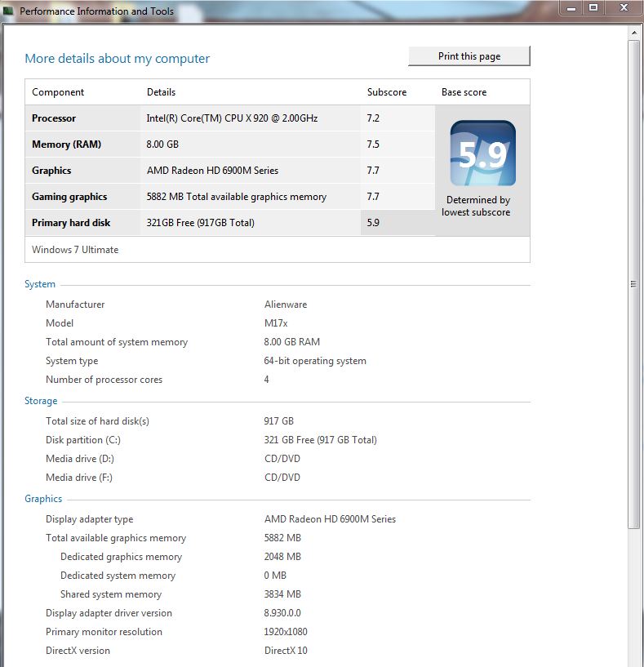644x667 pixels.
Task: Click the vertical scrollbar thumb
Action: click(633, 284)
